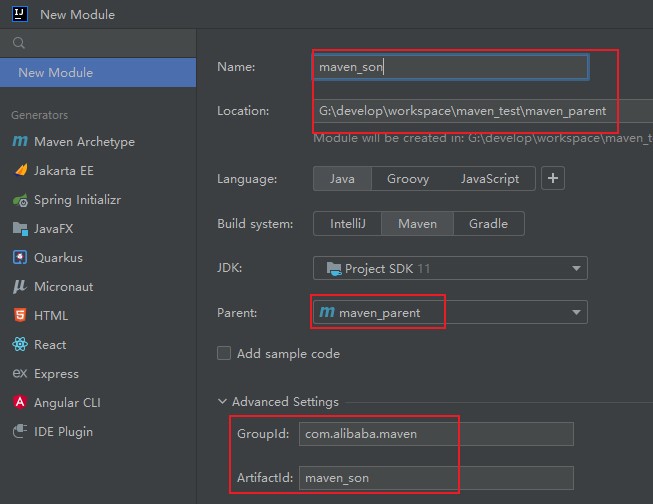Click the Project SDK folder icon
This screenshot has width=653, height=504.
point(334,268)
